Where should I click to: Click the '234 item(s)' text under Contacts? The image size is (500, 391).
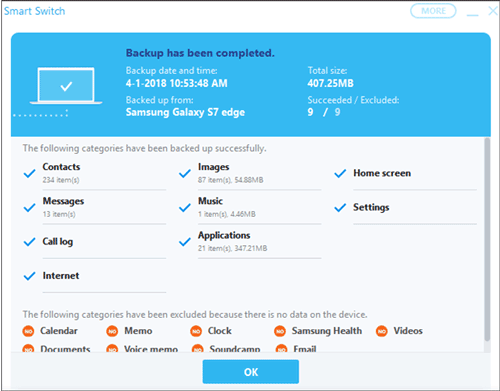tap(61, 180)
